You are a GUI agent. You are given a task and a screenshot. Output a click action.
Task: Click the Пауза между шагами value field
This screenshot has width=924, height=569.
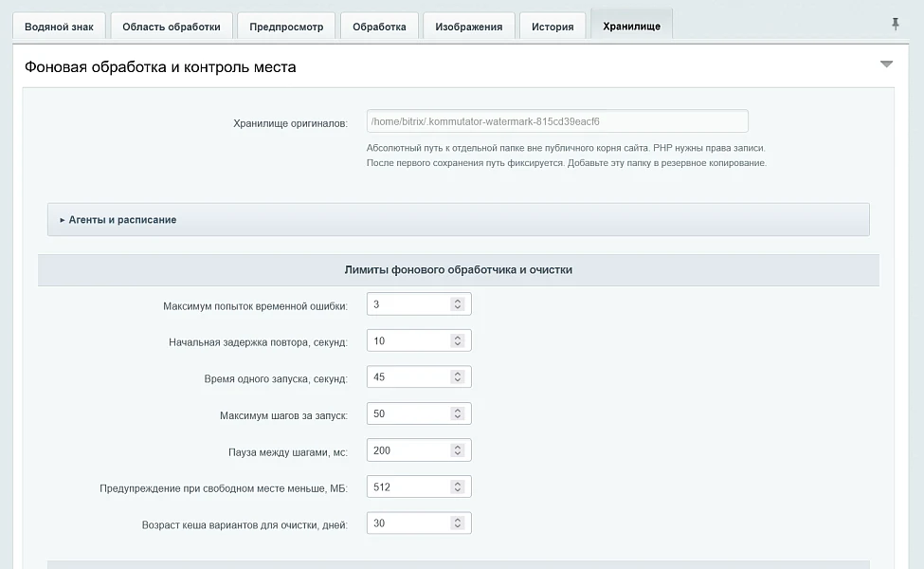(419, 450)
